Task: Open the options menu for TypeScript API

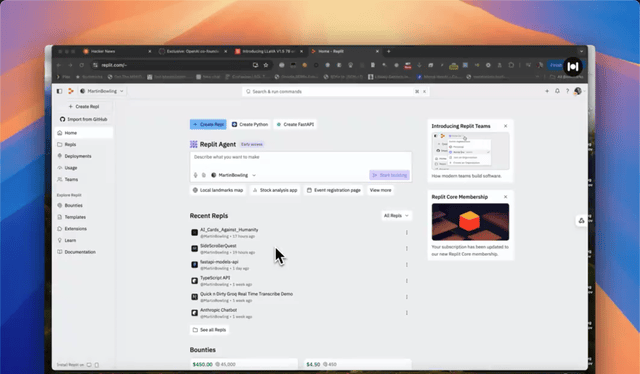Action: [x=407, y=280]
